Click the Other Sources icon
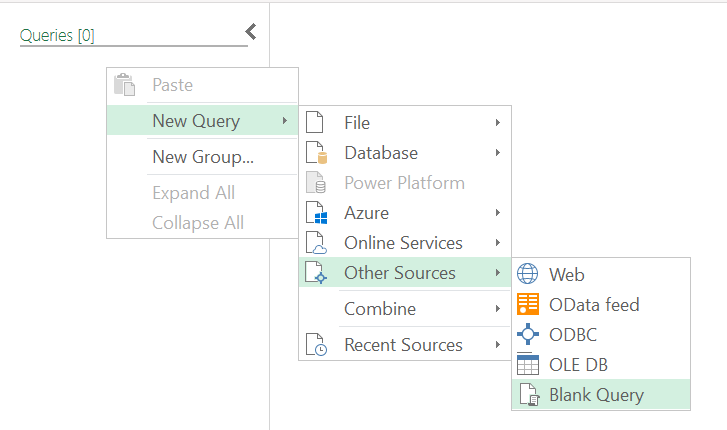727x430 pixels. 316,272
